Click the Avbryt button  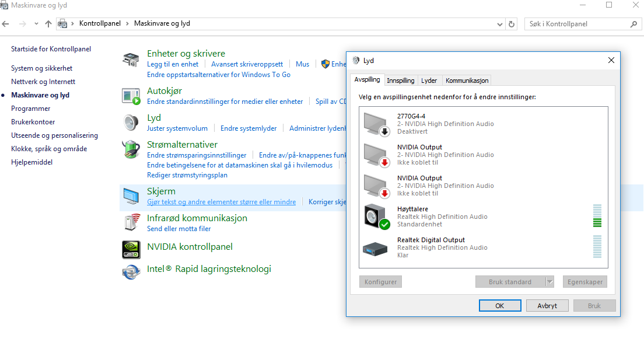tap(547, 305)
